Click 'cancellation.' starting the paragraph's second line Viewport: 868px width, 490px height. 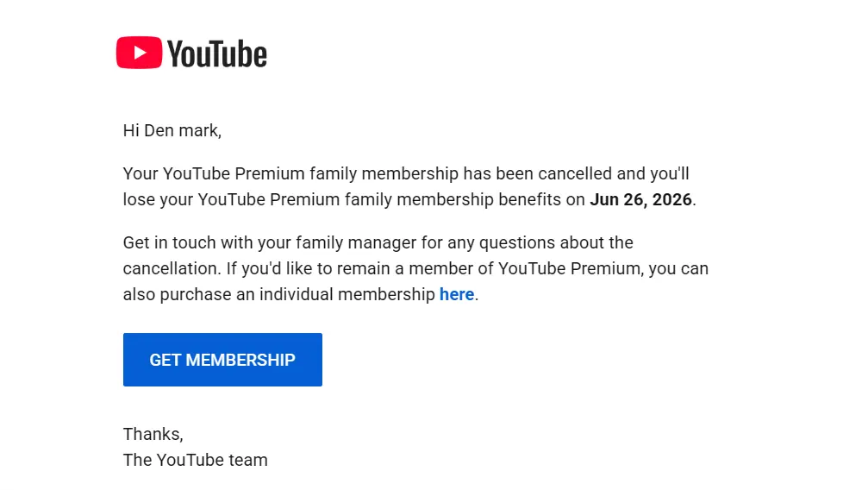tap(172, 269)
